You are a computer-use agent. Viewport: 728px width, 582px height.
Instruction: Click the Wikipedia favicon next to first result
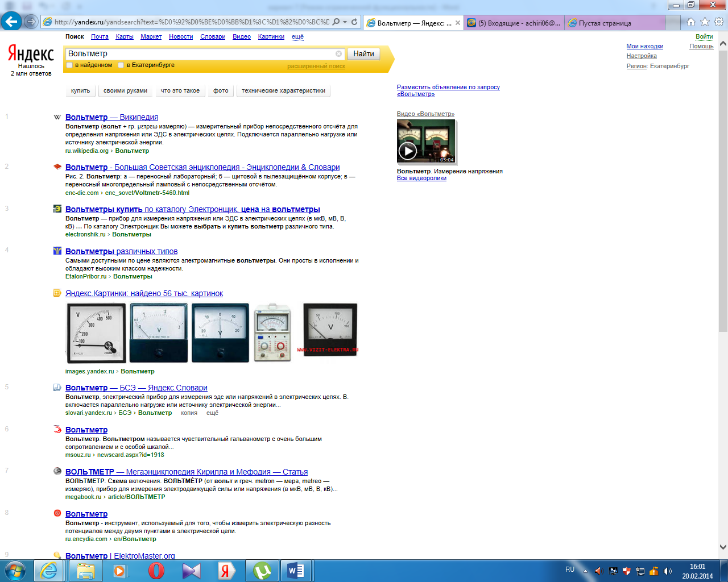[57, 117]
